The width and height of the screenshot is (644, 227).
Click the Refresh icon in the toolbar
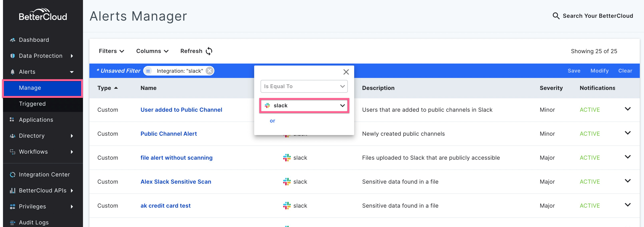209,51
